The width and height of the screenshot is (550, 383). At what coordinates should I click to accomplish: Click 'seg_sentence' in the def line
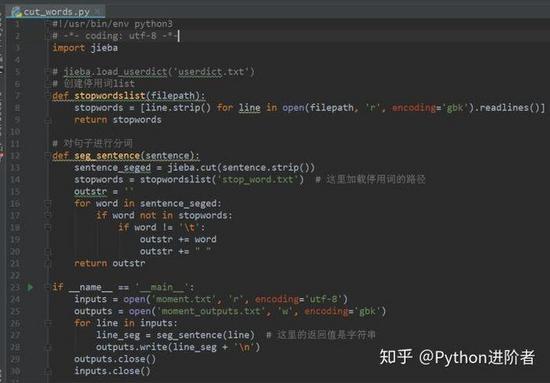point(107,156)
